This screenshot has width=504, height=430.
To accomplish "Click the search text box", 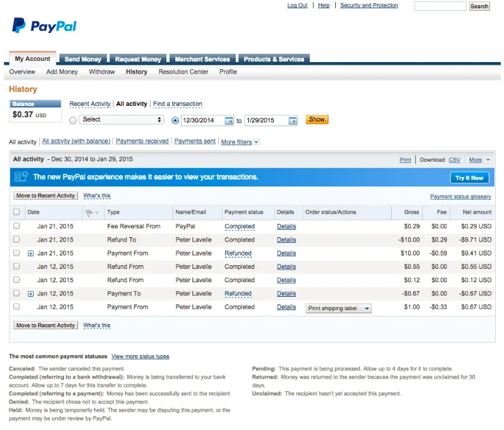I will coord(440,6).
